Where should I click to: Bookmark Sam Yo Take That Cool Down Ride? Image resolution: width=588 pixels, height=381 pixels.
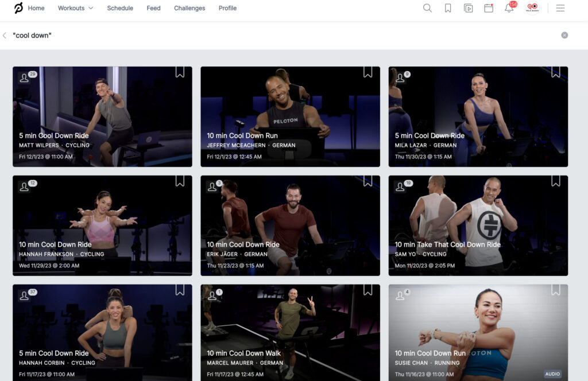tap(556, 181)
